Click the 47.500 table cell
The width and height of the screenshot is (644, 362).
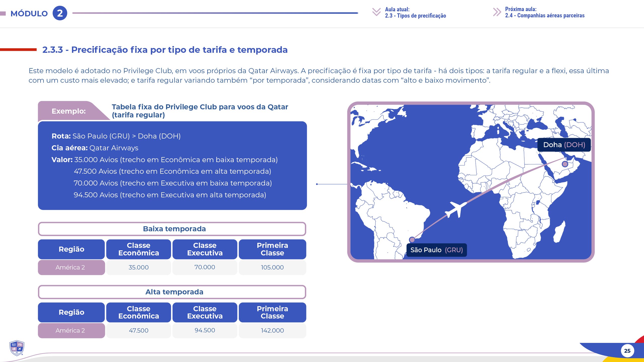point(139,331)
